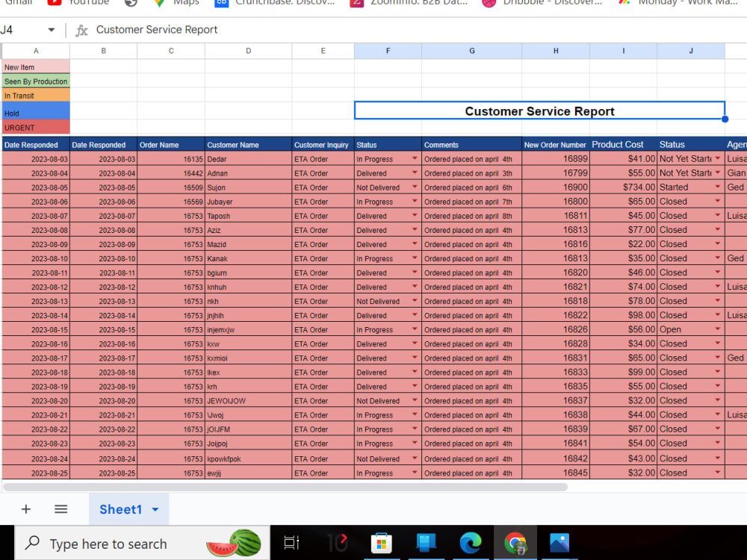Open the YouTube bookmark

point(78,3)
